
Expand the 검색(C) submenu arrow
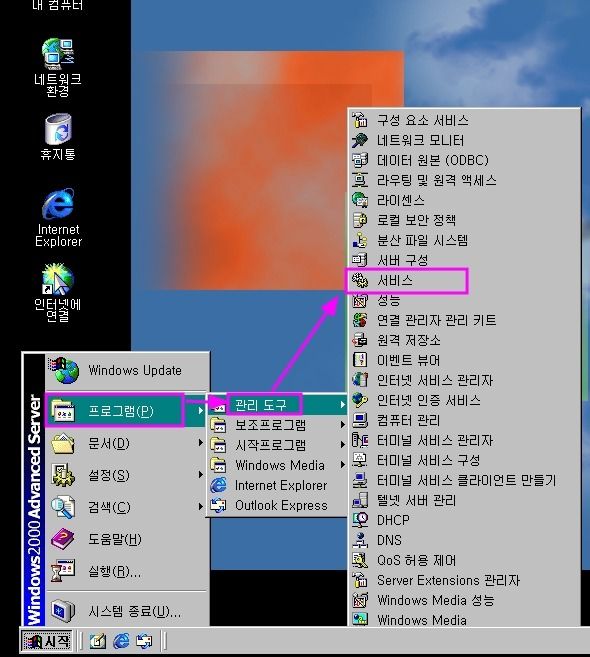pyautogui.click(x=201, y=507)
